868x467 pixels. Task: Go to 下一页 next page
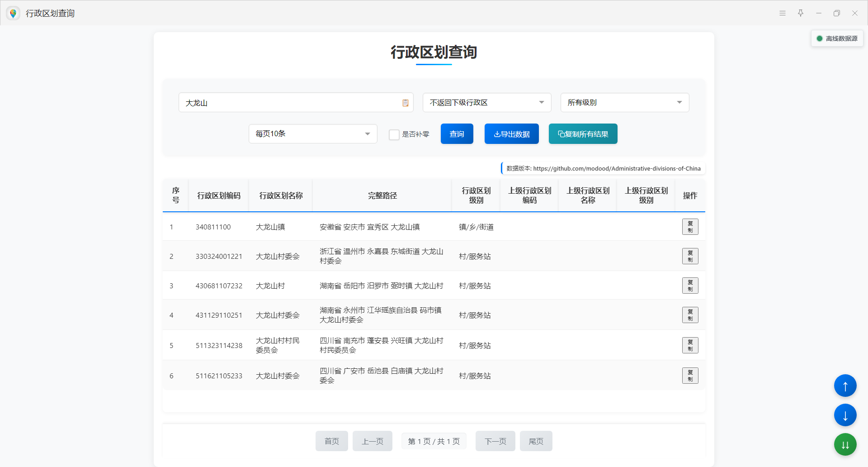495,441
